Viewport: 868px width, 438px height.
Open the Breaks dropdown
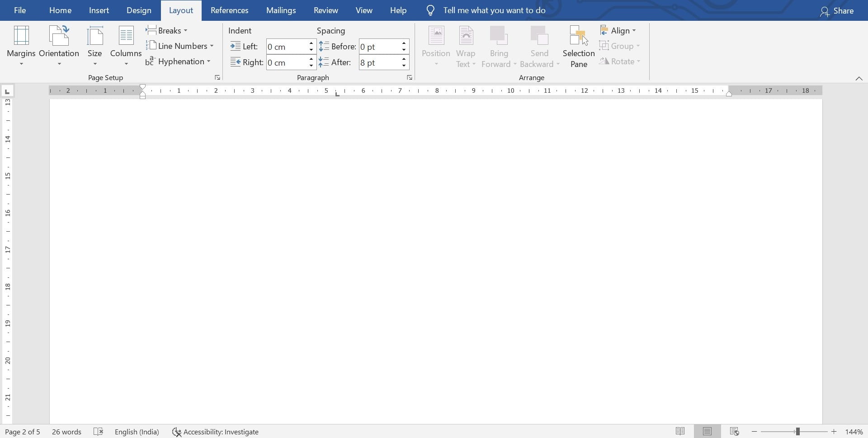tap(166, 30)
